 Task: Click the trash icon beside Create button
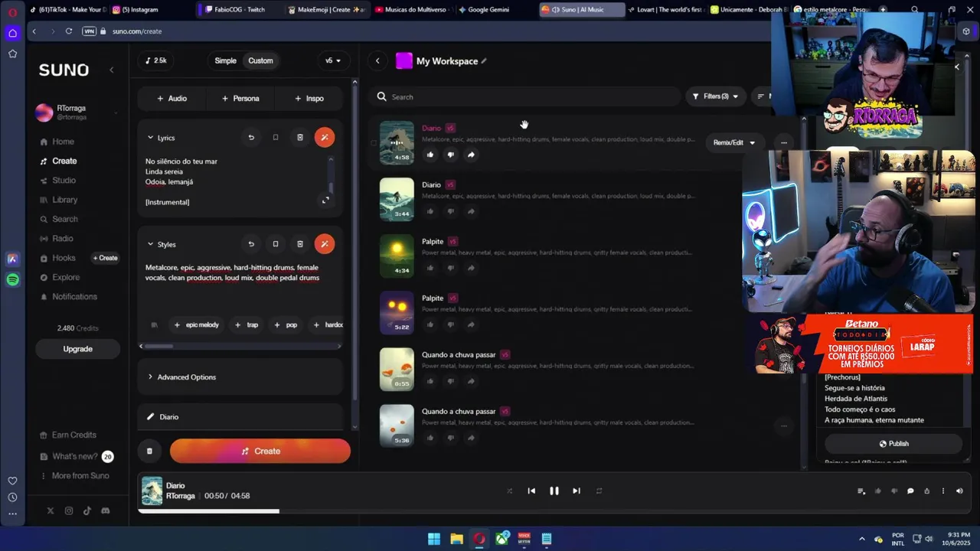(149, 451)
